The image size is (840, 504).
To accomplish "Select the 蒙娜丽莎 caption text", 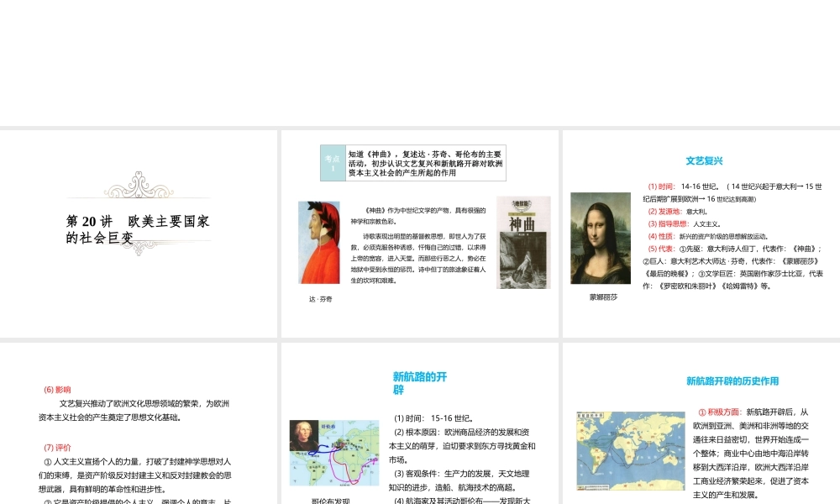I will click(x=603, y=297).
